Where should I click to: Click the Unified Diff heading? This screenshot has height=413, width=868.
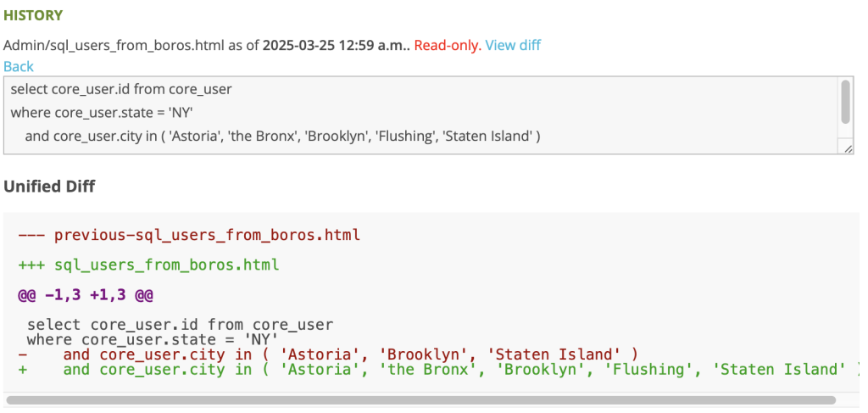tap(49, 187)
